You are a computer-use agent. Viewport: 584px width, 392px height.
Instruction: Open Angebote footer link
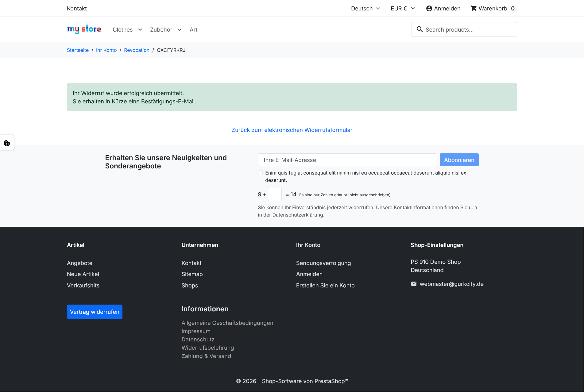coord(79,263)
